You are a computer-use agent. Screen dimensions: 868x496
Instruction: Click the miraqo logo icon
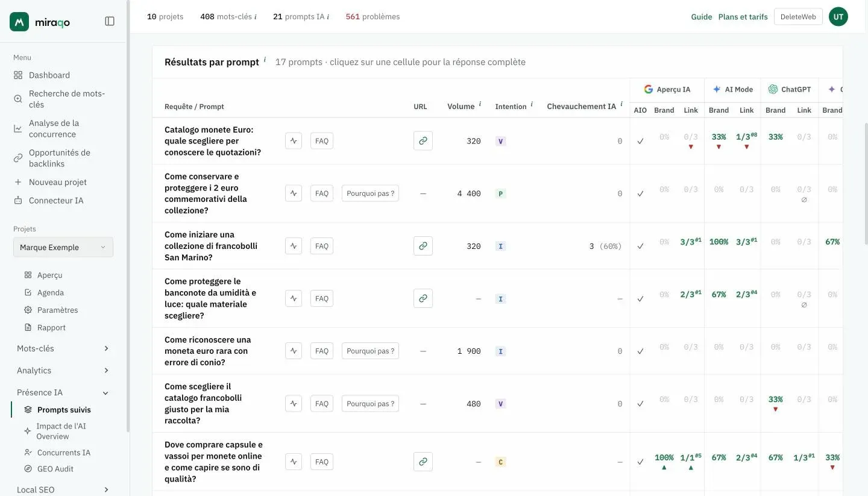(x=19, y=22)
